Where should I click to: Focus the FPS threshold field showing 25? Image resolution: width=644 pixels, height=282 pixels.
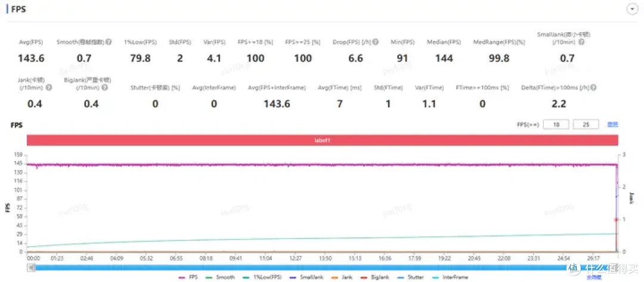click(x=586, y=124)
